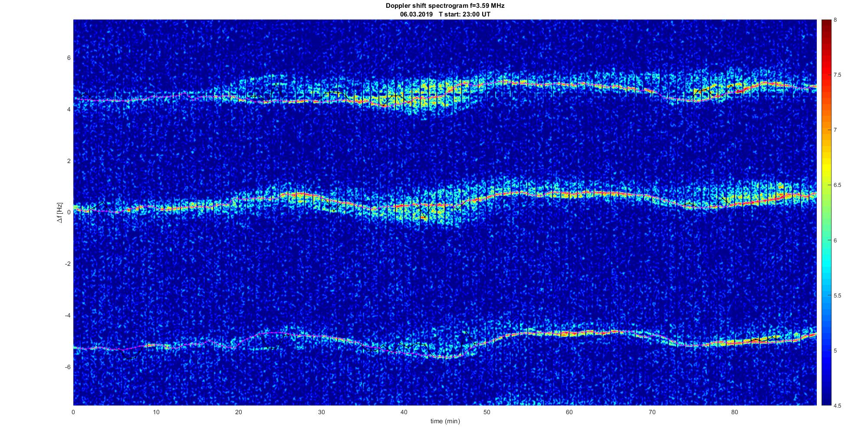Click the x-axis tick label '80'

pyautogui.click(x=734, y=412)
